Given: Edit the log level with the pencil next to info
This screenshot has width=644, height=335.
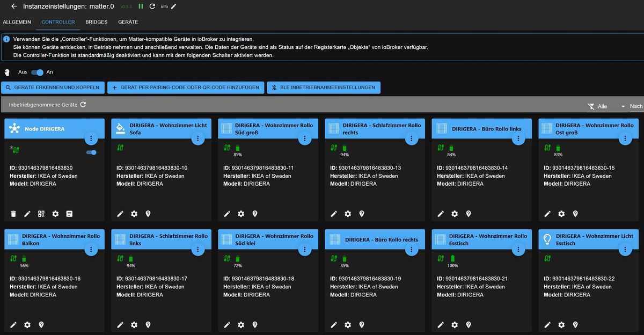Looking at the screenshot, I should coord(173,6).
